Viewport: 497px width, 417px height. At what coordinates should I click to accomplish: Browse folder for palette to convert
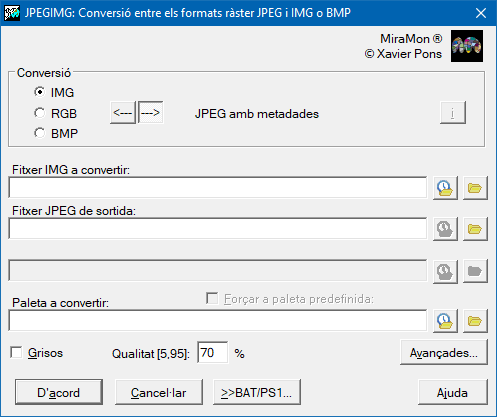[475, 321]
